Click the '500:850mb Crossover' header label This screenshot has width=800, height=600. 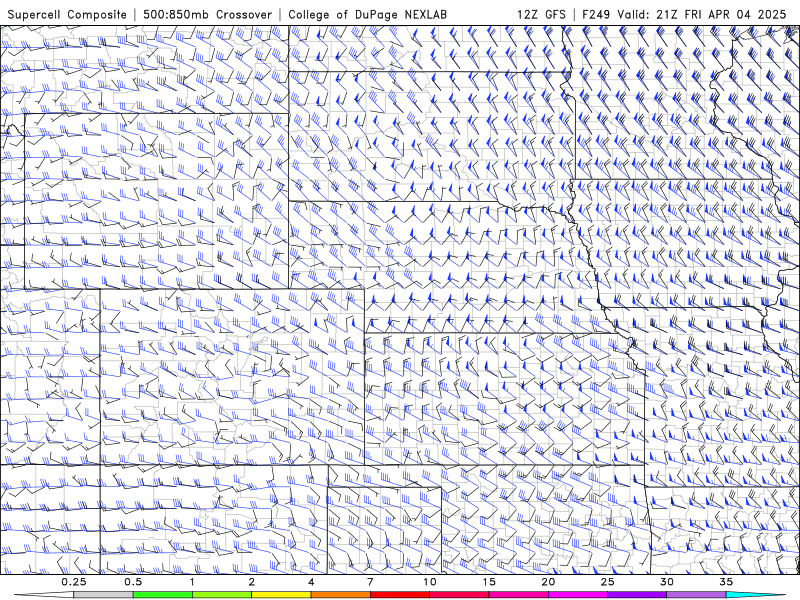(x=208, y=15)
